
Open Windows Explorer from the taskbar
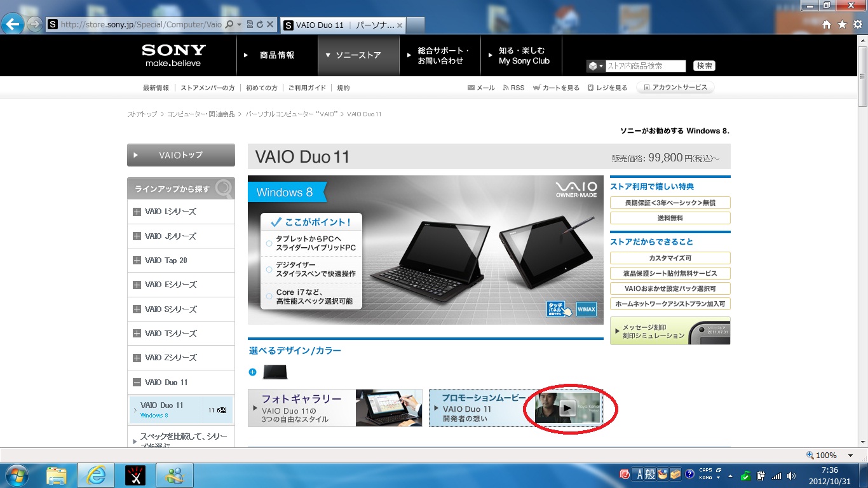click(57, 475)
